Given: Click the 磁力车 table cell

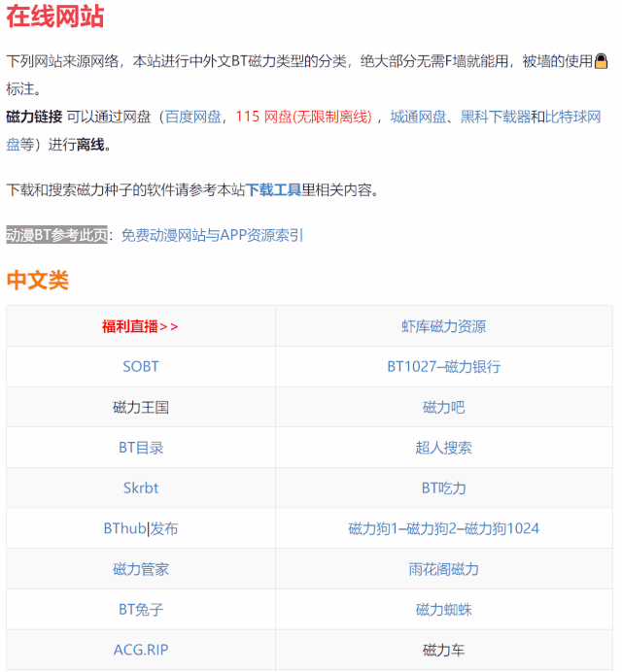Looking at the screenshot, I should coord(443,650).
